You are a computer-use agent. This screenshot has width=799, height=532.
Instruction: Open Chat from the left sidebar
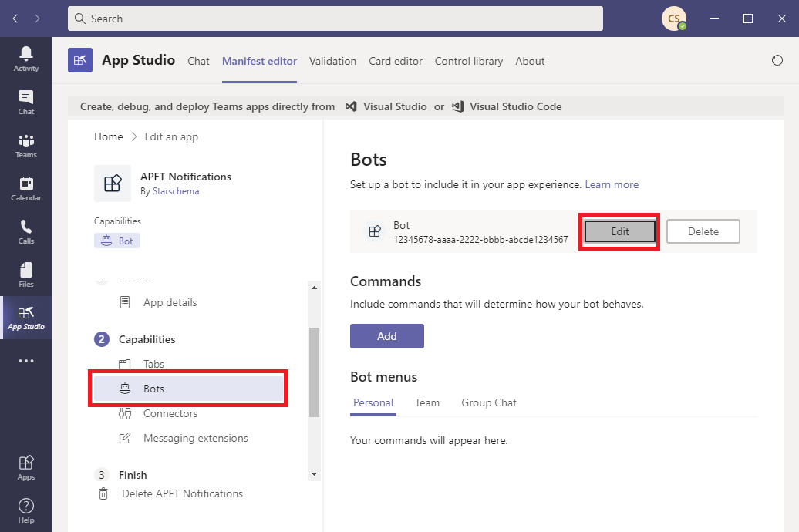tap(26, 103)
